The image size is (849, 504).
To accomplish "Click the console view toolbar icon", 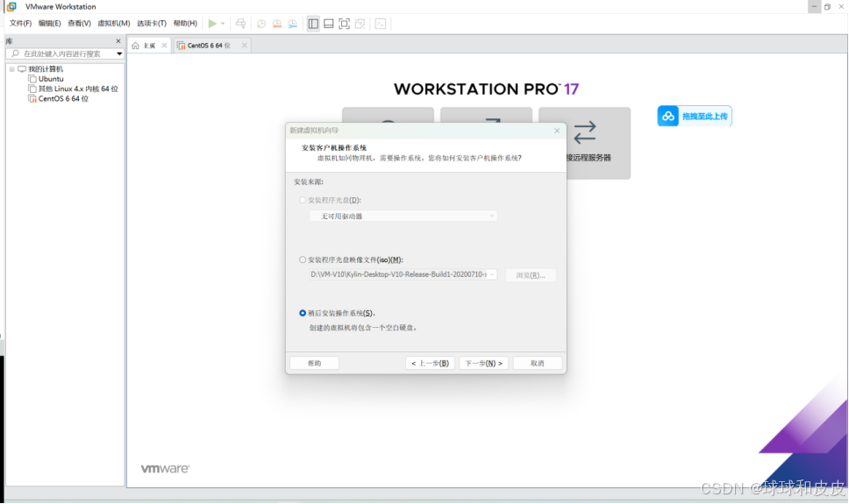I will pos(381,24).
